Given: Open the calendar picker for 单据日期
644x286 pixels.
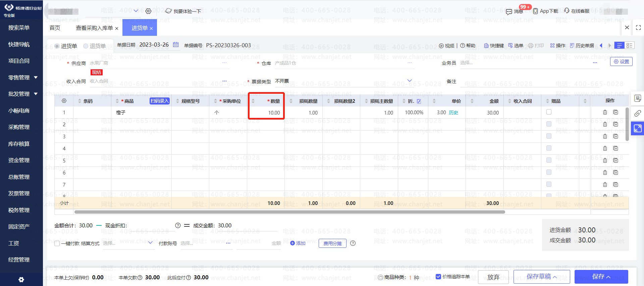Looking at the screenshot, I should [x=176, y=45].
